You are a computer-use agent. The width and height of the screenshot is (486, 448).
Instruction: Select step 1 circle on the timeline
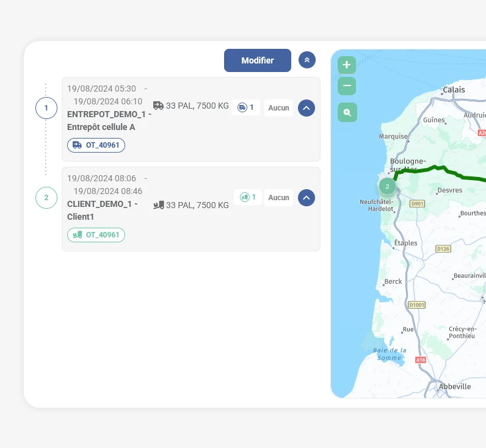46,108
